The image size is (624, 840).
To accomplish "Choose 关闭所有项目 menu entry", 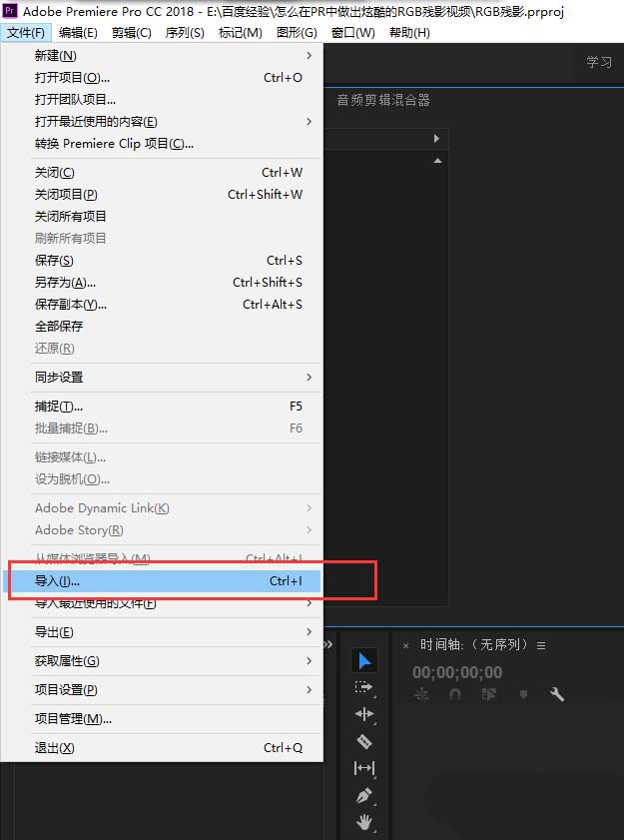I will [161, 217].
